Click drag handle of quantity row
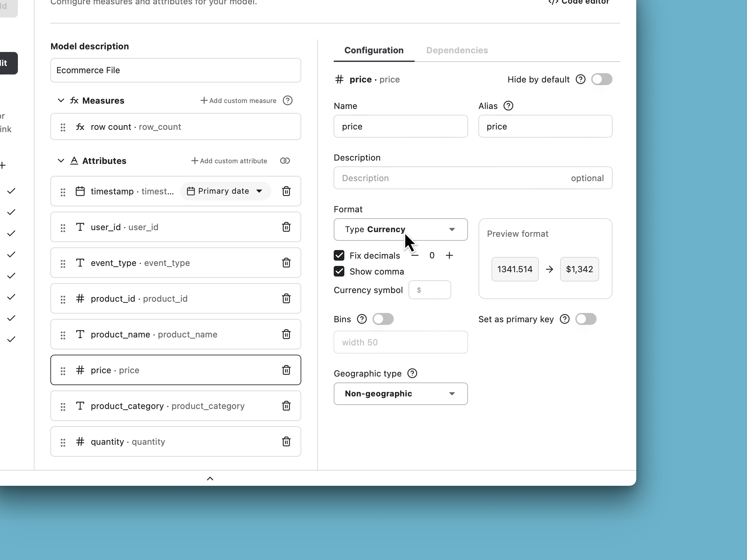The image size is (747, 560). (x=63, y=442)
